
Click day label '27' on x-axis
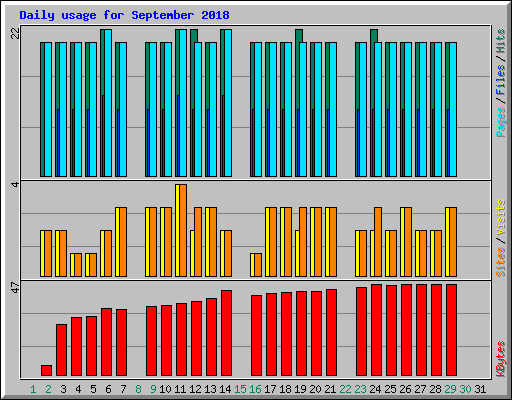(x=420, y=389)
